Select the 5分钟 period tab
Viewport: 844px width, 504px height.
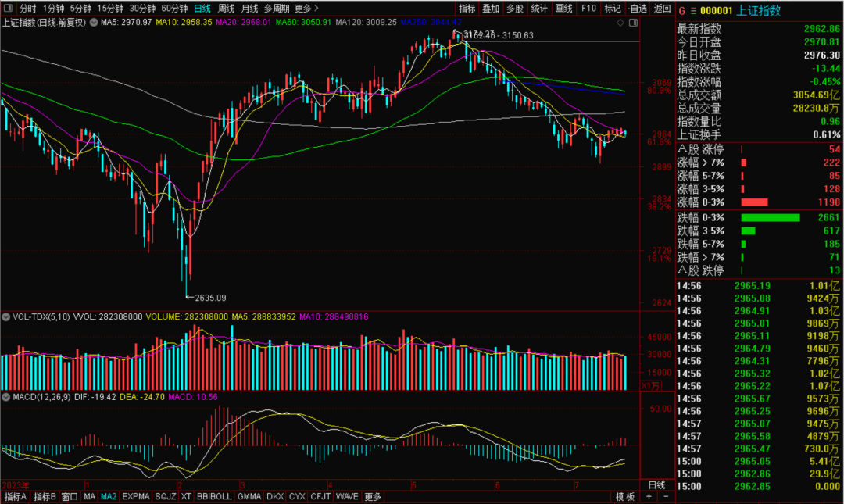pyautogui.click(x=80, y=9)
